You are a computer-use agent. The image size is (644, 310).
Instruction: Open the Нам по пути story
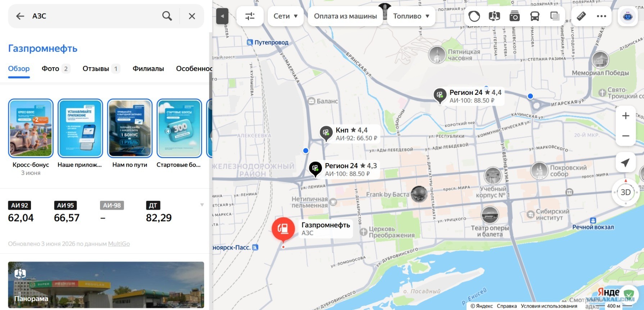tap(130, 128)
